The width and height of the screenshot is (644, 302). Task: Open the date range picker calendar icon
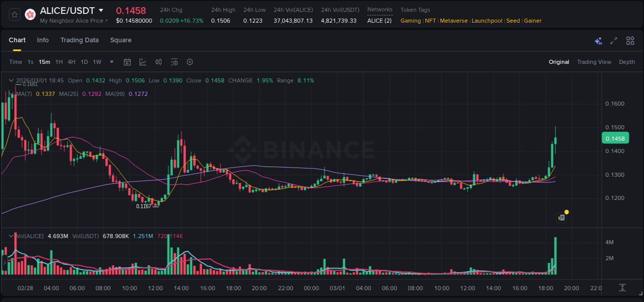(x=127, y=62)
